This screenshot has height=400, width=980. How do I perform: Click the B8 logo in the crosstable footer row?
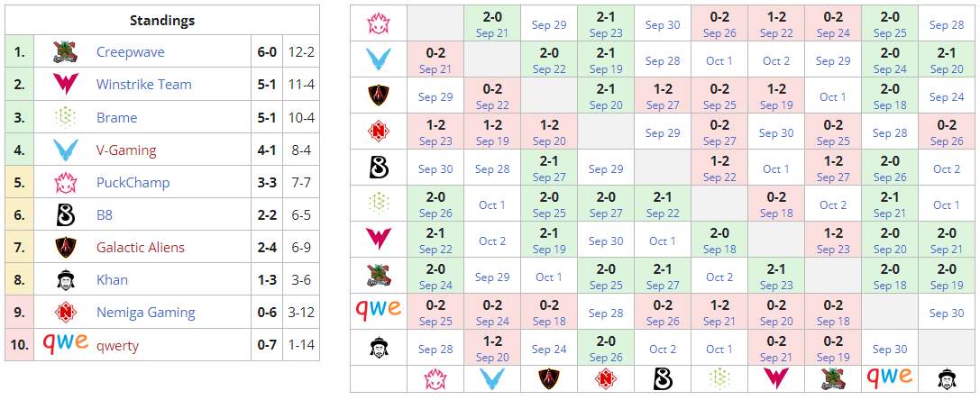click(x=663, y=378)
